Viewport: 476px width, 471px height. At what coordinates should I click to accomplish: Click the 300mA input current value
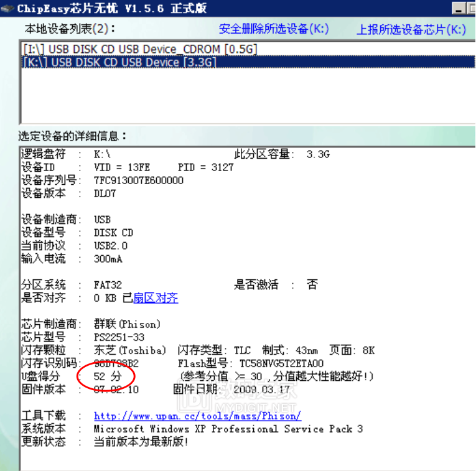(108, 259)
